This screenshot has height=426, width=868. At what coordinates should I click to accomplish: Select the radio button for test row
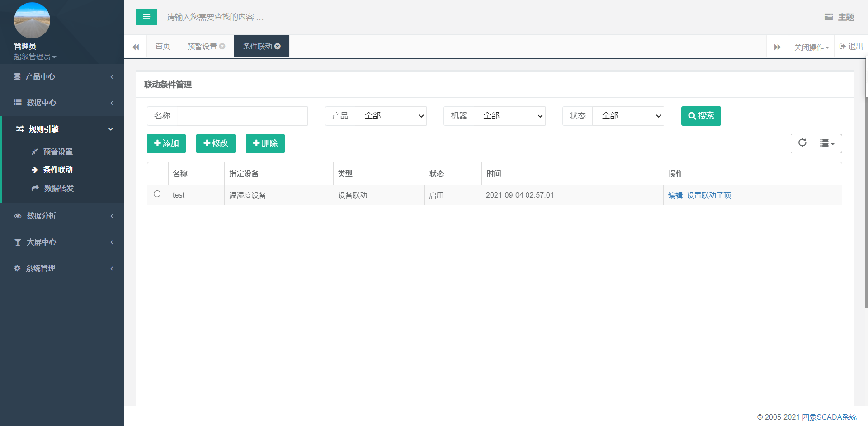pos(157,194)
